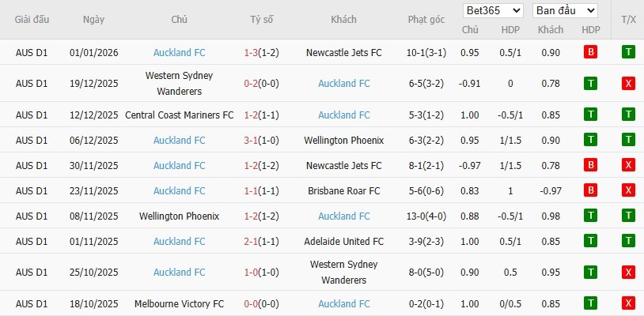Click red X over/under badge for 25/10/2025 match

click(628, 272)
